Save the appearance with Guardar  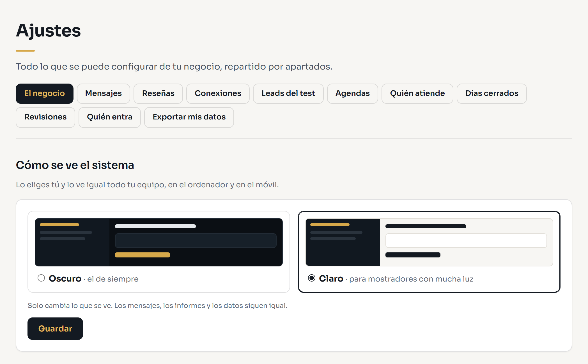tap(55, 329)
